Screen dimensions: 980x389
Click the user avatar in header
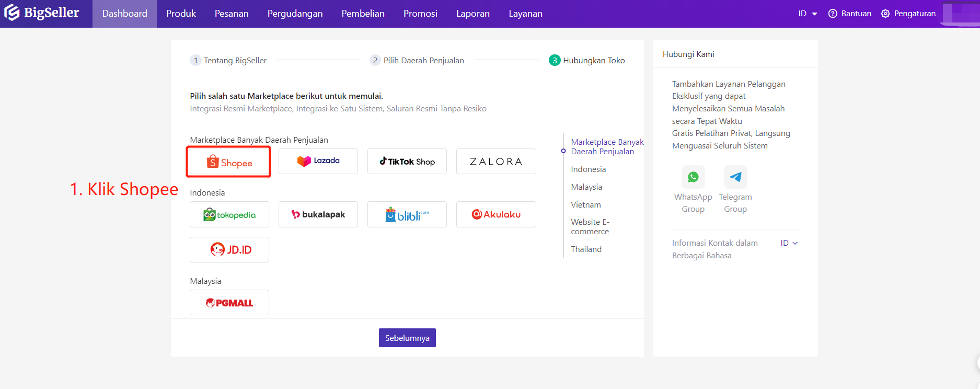961,13
